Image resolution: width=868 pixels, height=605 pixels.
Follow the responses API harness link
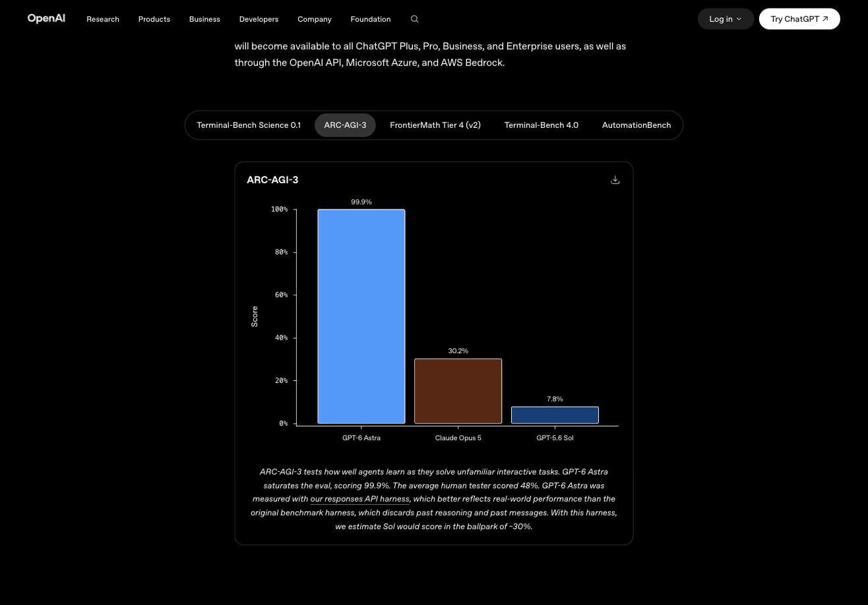click(x=360, y=499)
